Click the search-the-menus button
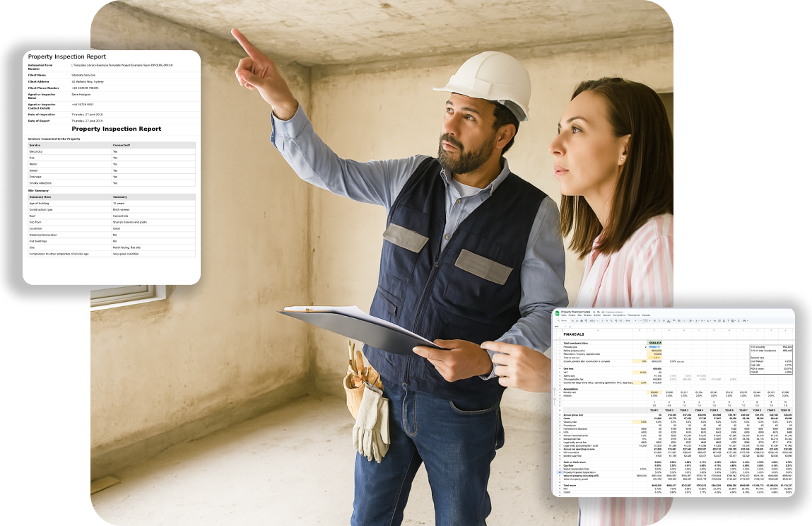The height and width of the screenshot is (526, 812). pos(559,321)
